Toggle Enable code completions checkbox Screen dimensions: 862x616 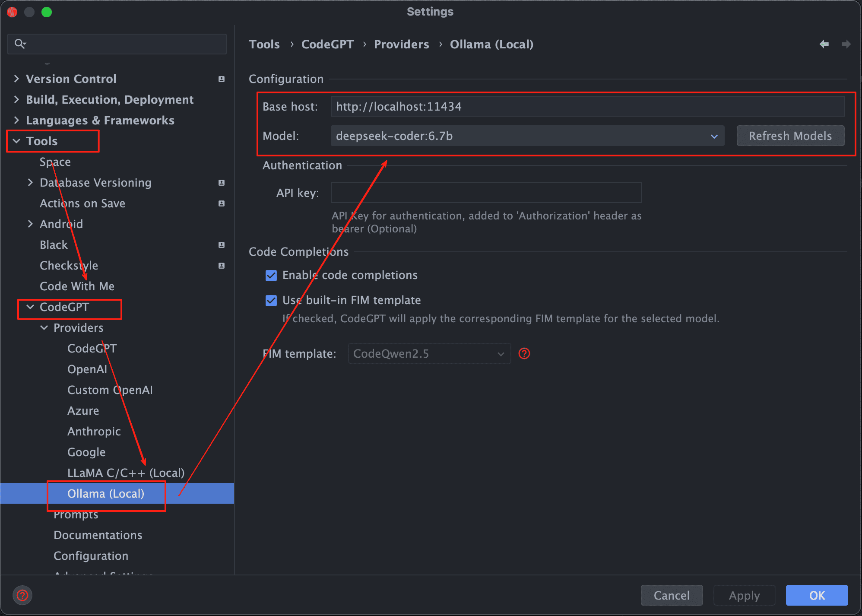pos(271,276)
